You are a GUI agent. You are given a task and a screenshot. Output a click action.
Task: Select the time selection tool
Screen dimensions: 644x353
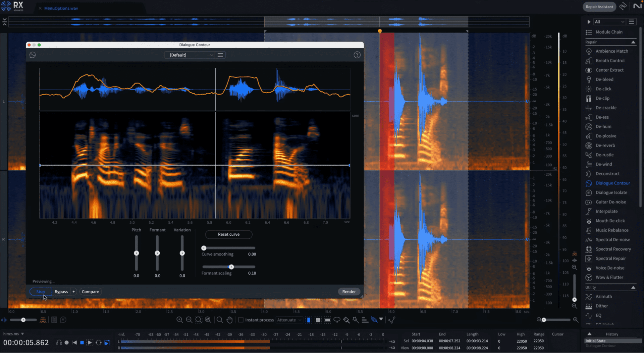click(309, 320)
